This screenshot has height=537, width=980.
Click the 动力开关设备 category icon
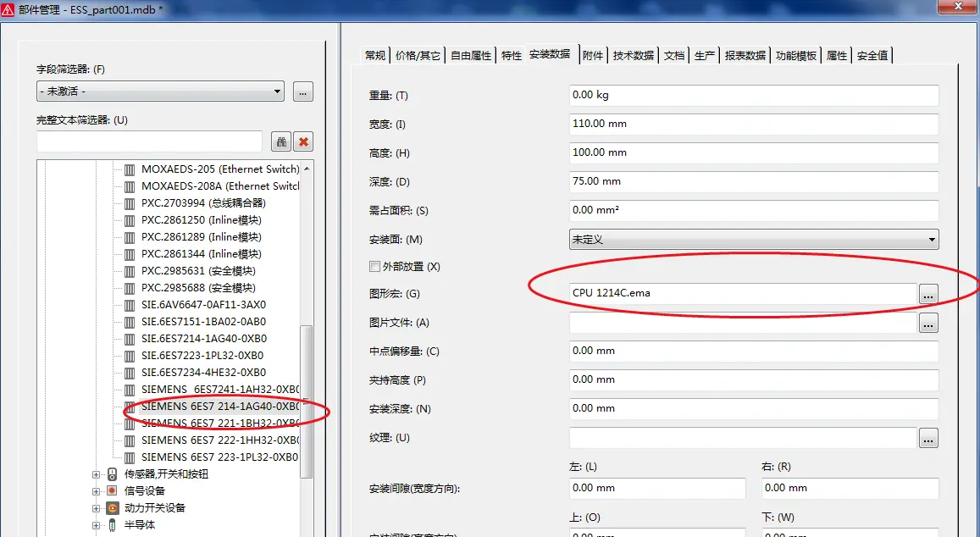[112, 507]
